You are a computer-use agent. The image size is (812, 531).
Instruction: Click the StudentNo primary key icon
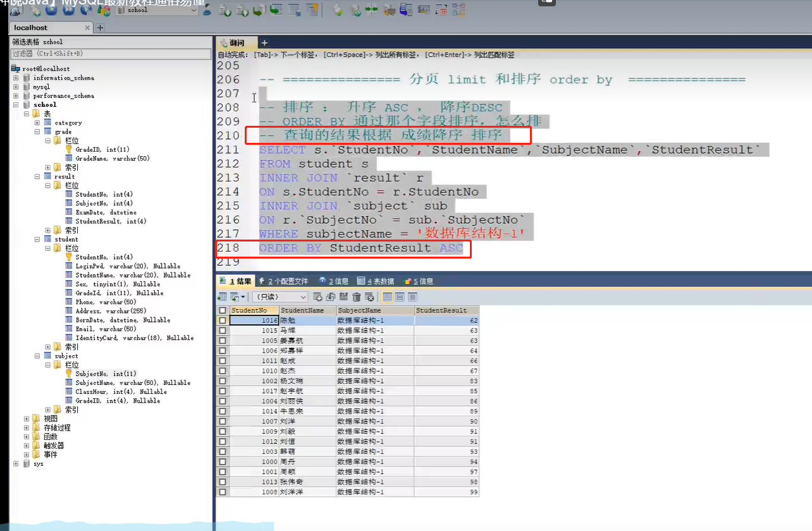tap(70, 257)
